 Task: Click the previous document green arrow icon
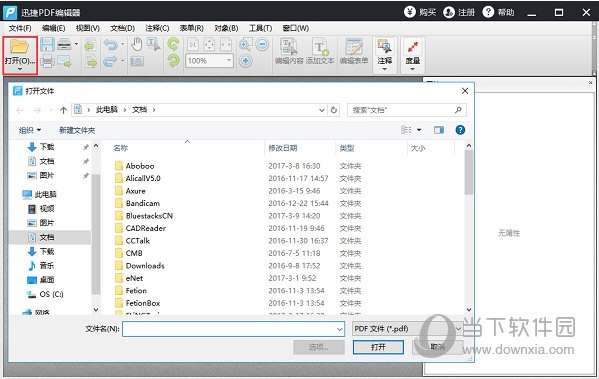(90, 46)
